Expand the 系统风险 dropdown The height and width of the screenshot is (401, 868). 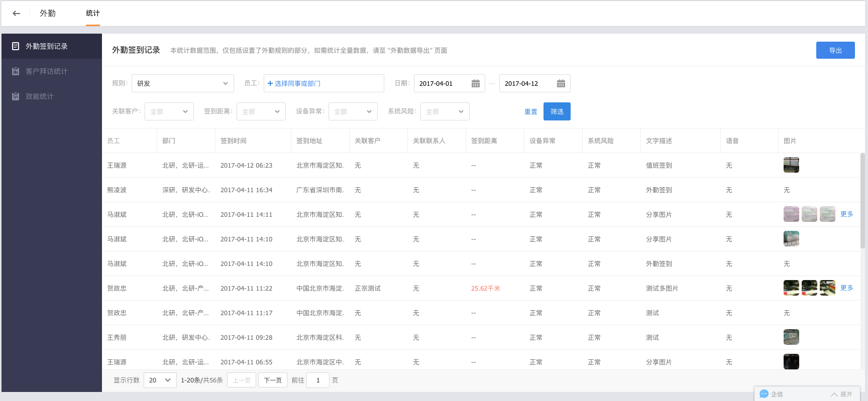tap(445, 111)
